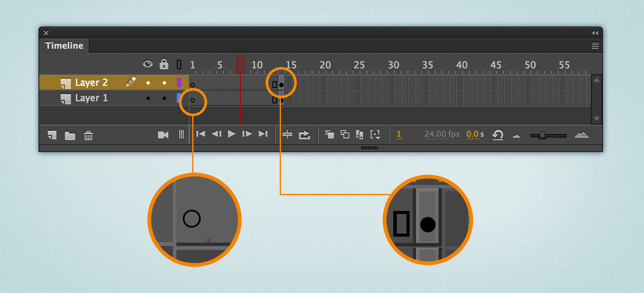Screen dimensions: 644x293
Task: Enable Edit Multiple Frames
Action: [x=359, y=134]
